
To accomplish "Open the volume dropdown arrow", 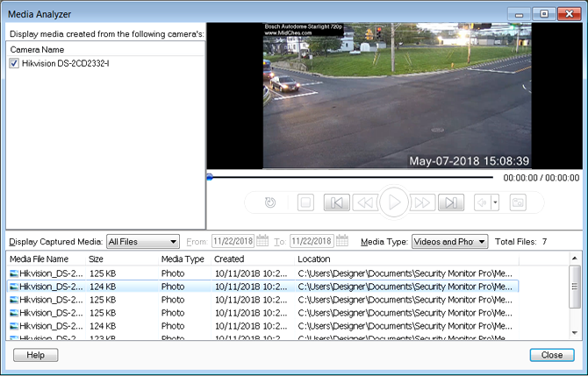I will (495, 202).
